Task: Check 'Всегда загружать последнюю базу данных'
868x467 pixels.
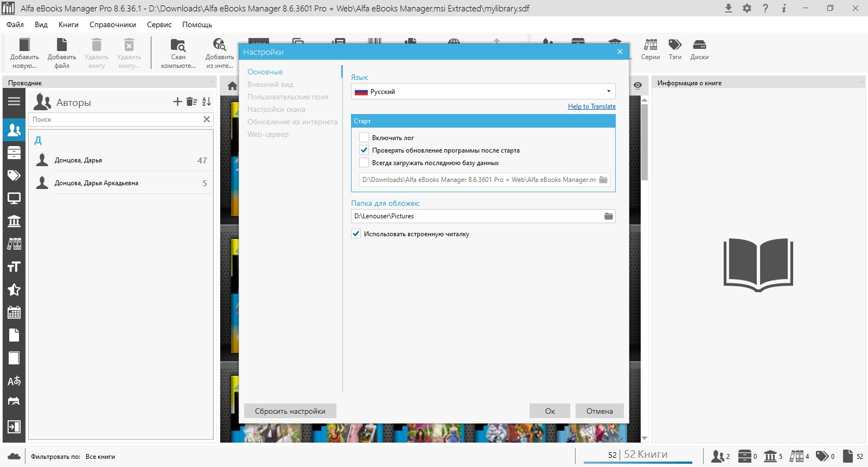Action: (x=364, y=163)
